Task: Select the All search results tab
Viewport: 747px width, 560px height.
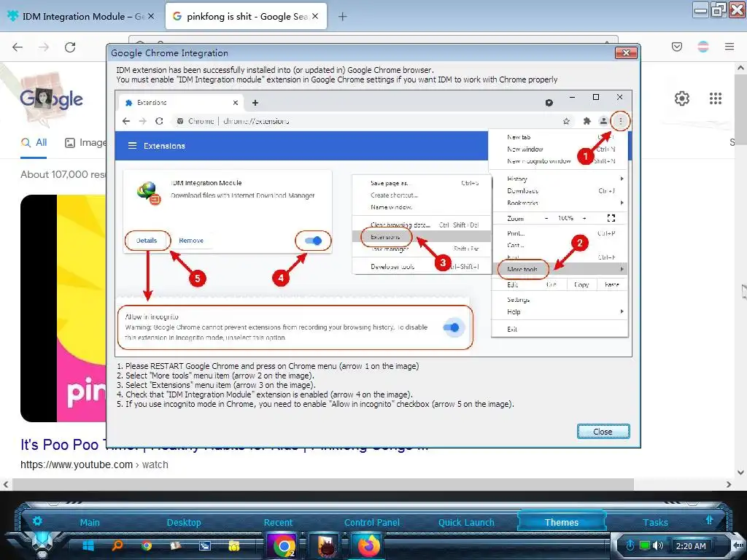Action: click(34, 142)
